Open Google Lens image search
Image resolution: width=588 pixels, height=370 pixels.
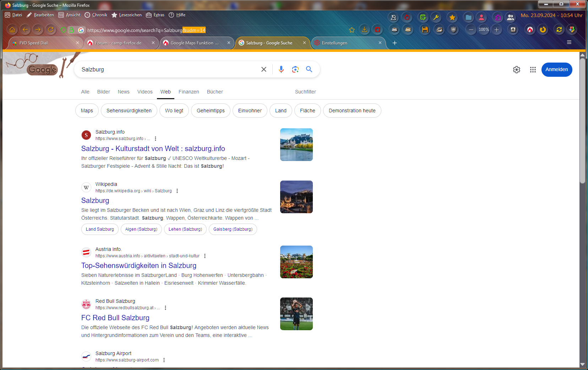[295, 69]
